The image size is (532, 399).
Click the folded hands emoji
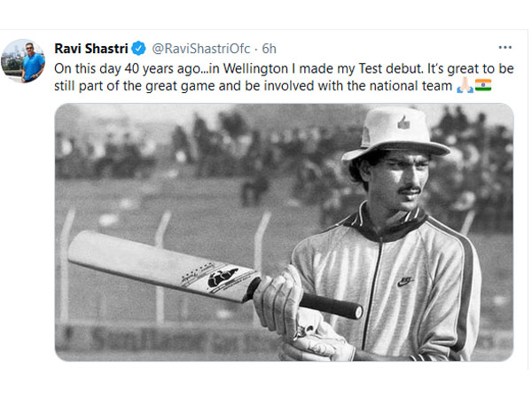tap(462, 85)
